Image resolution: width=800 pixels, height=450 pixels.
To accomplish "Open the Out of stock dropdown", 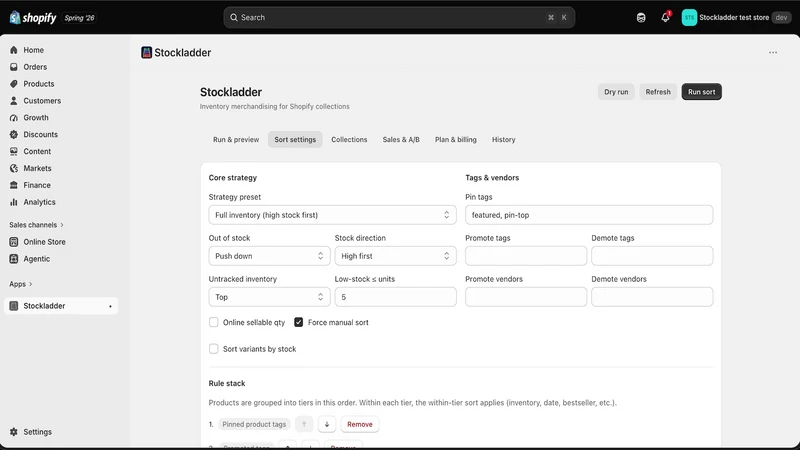I will point(269,256).
